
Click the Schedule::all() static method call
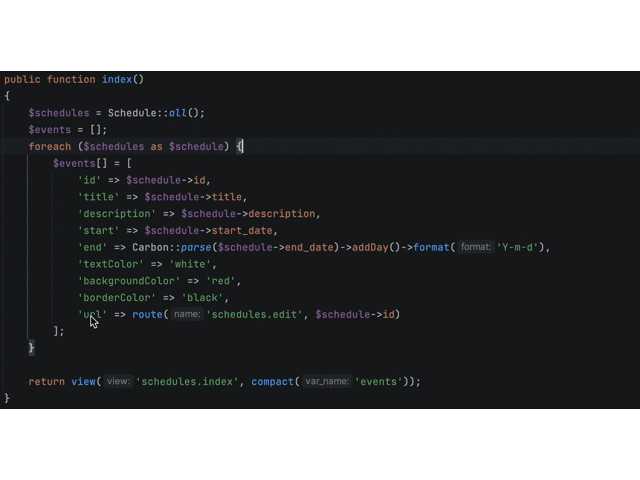click(x=156, y=113)
